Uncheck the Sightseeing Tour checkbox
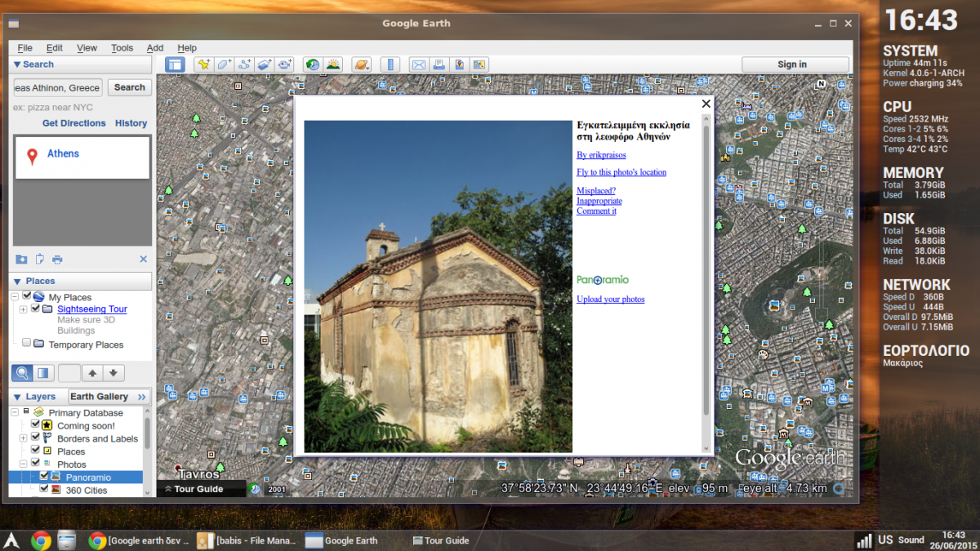Image resolution: width=980 pixels, height=551 pixels. click(x=35, y=309)
